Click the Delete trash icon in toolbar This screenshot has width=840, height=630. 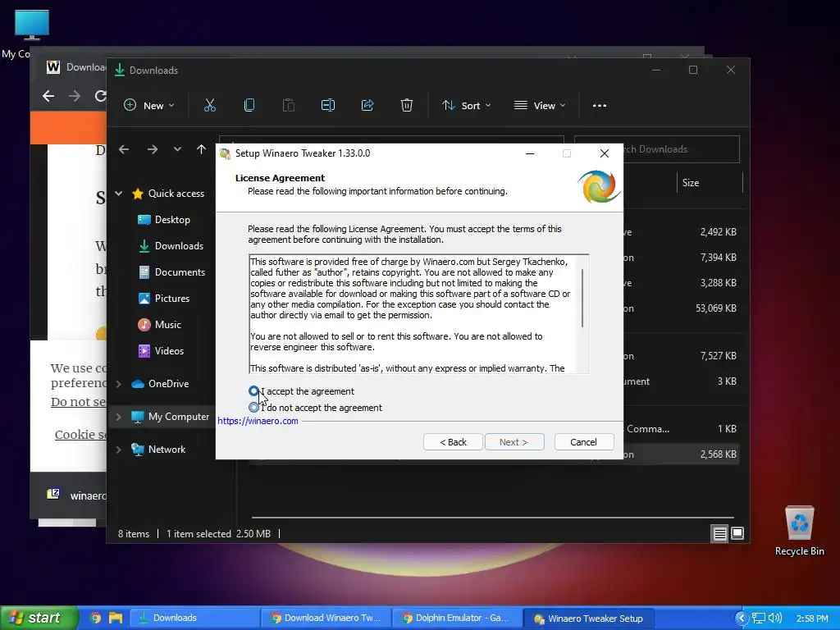click(x=407, y=106)
